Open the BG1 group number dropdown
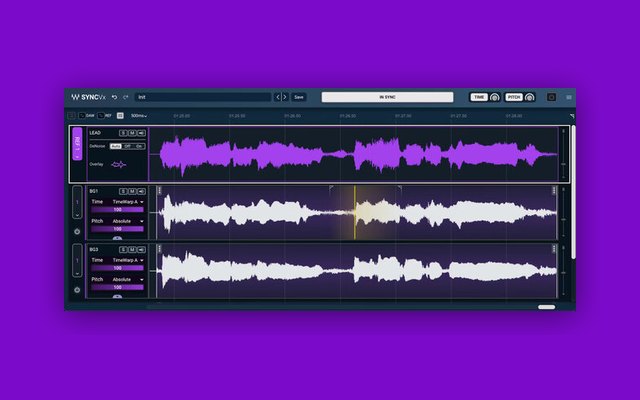This screenshot has width=640, height=400. pos(77,202)
